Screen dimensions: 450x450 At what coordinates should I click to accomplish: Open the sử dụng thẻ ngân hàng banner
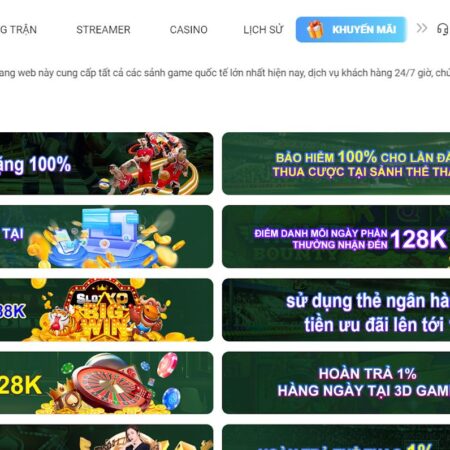[336, 310]
